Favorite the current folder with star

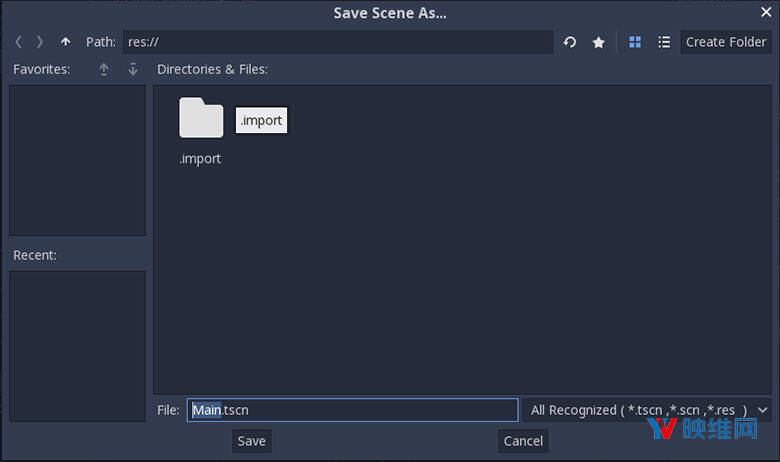point(598,42)
